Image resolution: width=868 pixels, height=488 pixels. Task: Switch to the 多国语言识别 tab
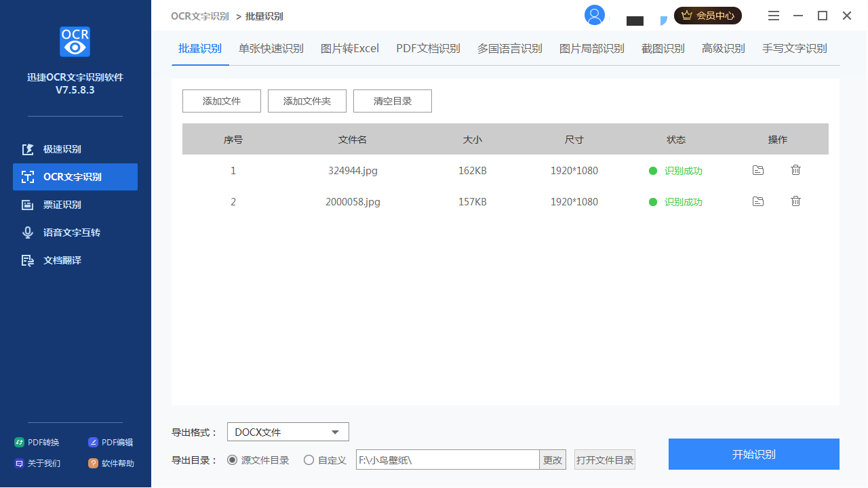pos(510,49)
